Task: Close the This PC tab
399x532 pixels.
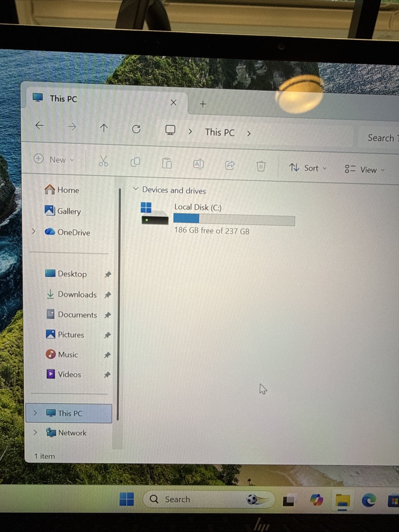Action: coord(173,102)
